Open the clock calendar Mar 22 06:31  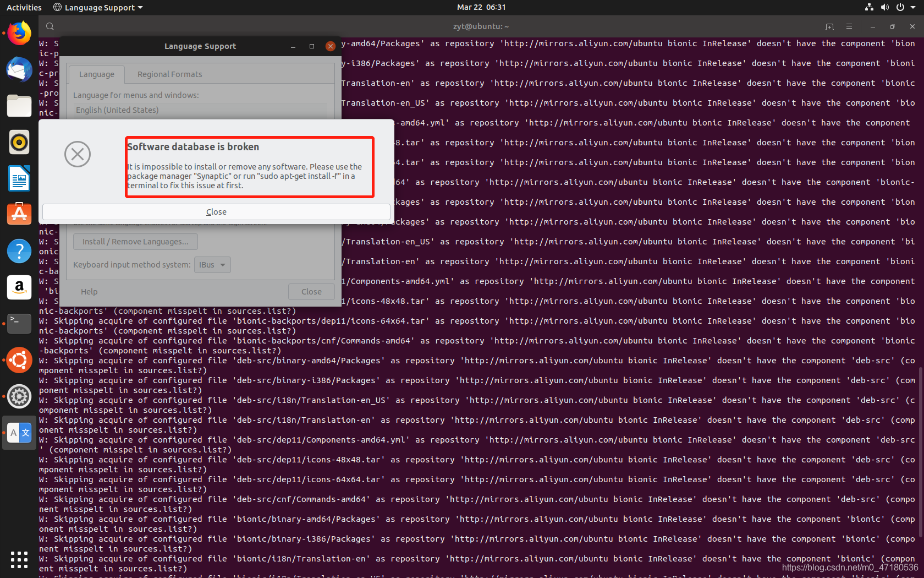(x=481, y=7)
